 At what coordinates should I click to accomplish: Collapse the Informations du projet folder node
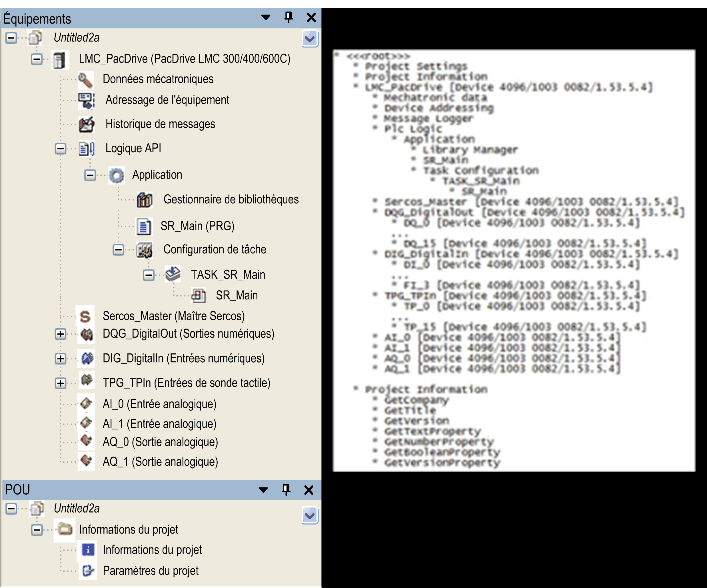click(37, 530)
